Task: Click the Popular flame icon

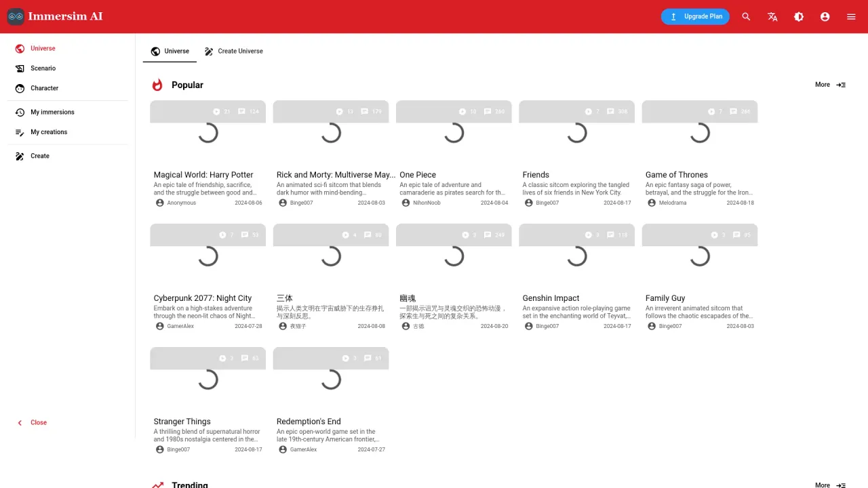Action: tap(157, 85)
